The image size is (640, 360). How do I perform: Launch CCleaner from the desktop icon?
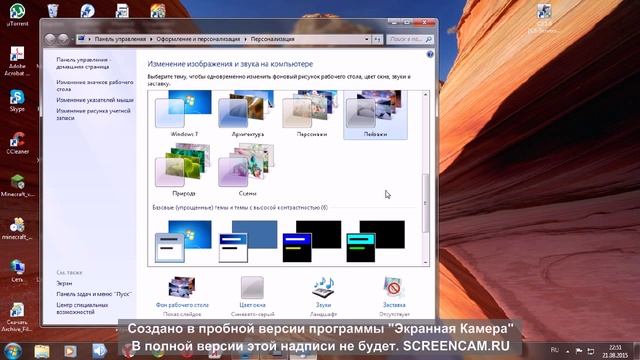pyautogui.click(x=17, y=143)
